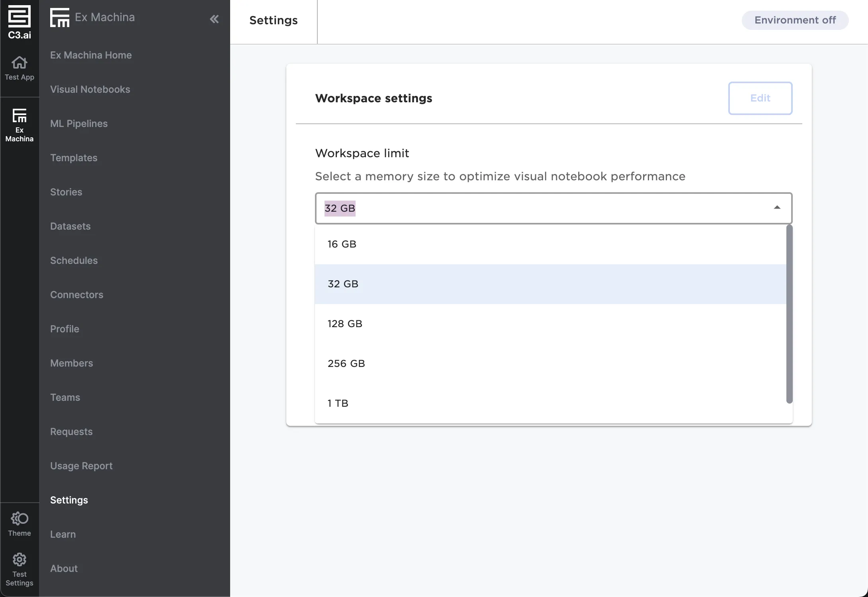This screenshot has height=597, width=868.
Task: Click the Edit button in Workspace settings
Action: [760, 98]
